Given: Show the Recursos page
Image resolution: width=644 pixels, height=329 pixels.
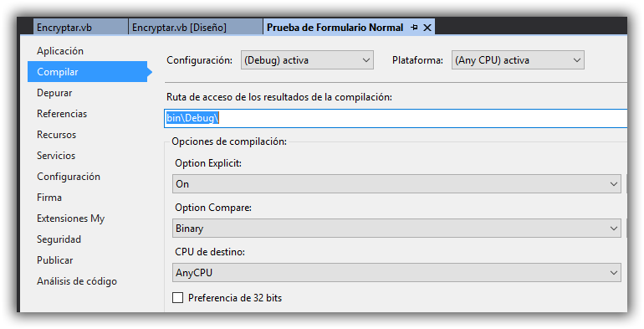Looking at the screenshot, I should (56, 135).
